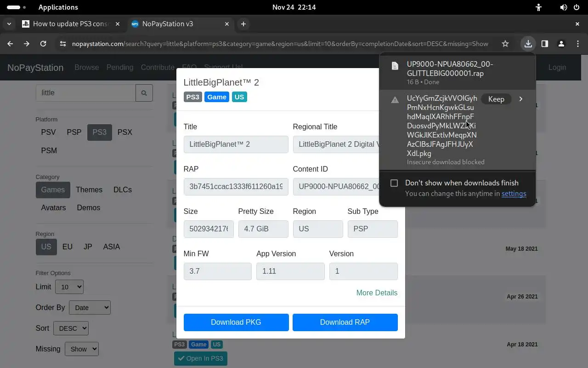Click the Login link
The width and height of the screenshot is (588, 368).
point(557,68)
